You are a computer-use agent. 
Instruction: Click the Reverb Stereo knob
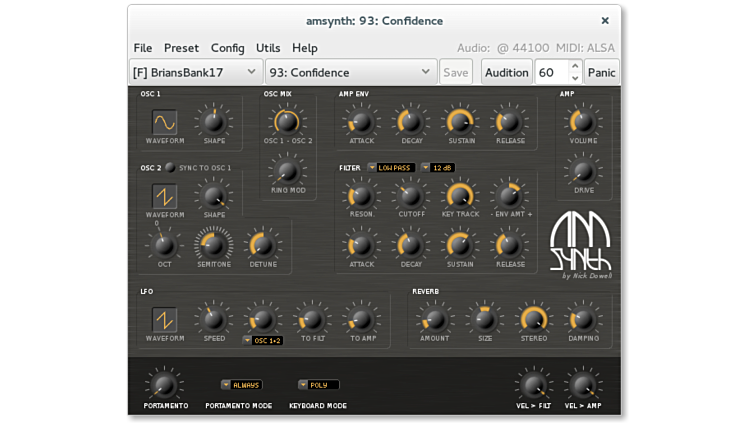pyautogui.click(x=534, y=319)
